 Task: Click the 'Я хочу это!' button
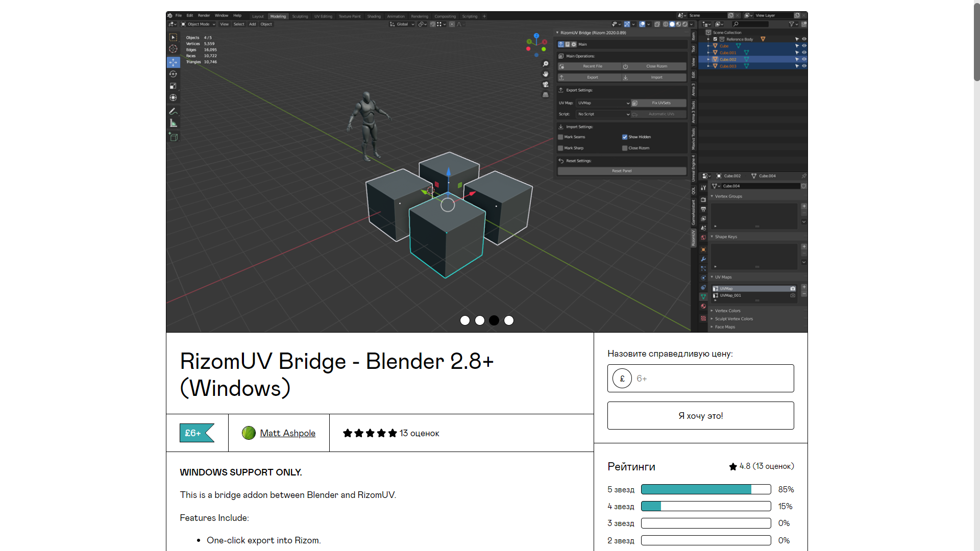tap(700, 416)
